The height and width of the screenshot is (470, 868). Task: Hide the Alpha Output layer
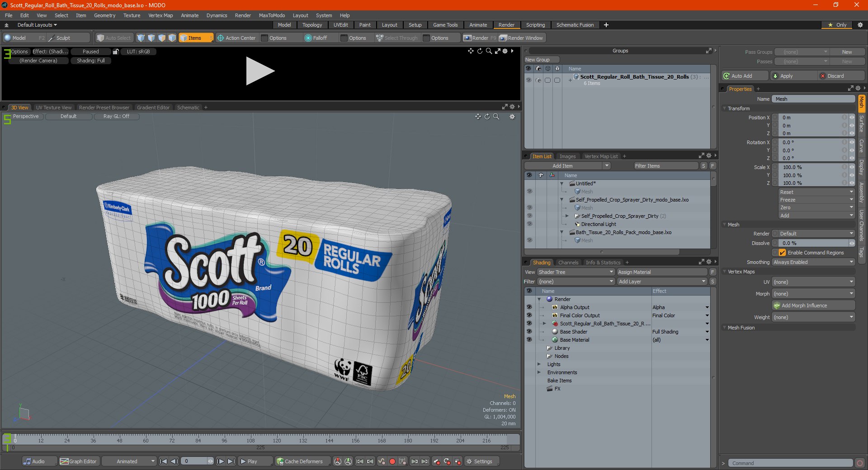click(x=529, y=307)
